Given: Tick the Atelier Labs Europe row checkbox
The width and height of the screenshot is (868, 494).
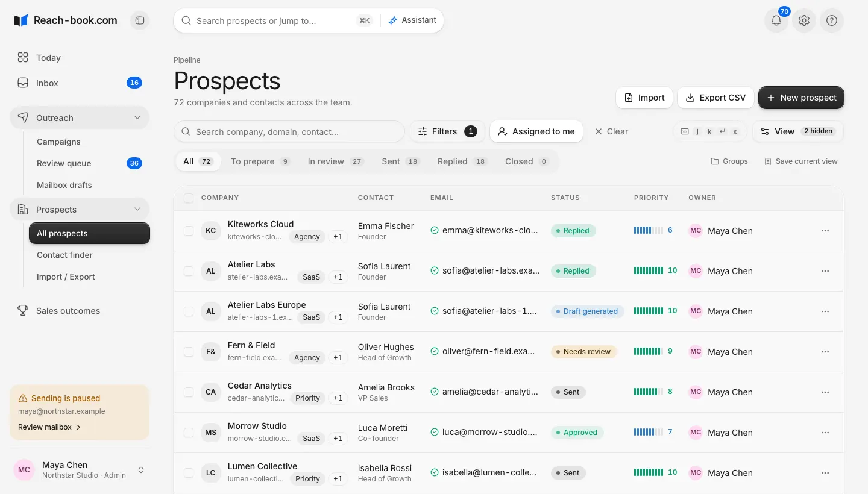Looking at the screenshot, I should (x=189, y=311).
